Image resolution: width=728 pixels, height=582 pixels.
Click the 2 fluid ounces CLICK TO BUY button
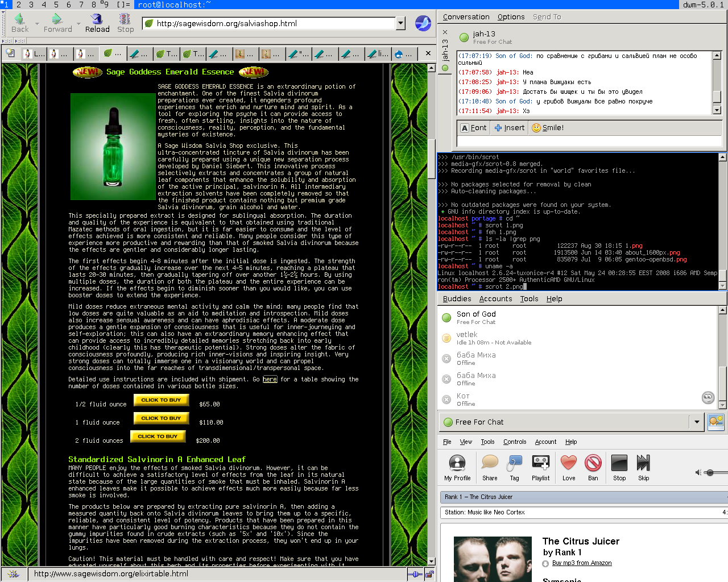[158, 436]
